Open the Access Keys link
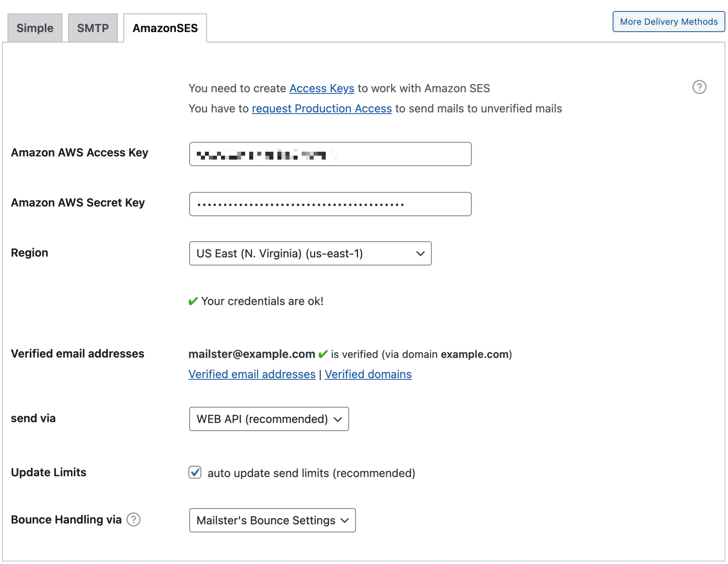 click(322, 88)
